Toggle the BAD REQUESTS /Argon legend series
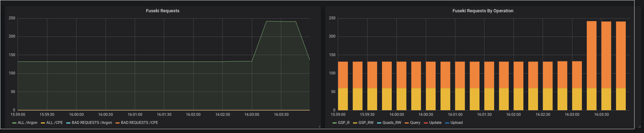 point(92,123)
